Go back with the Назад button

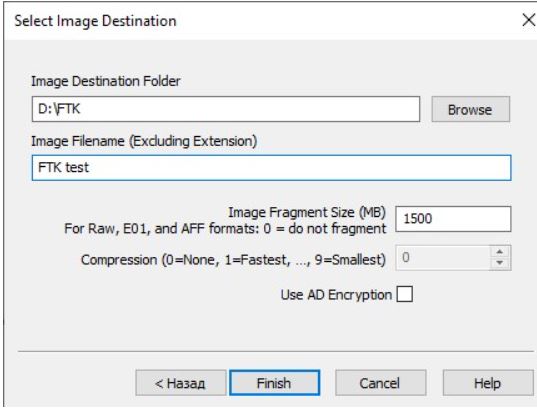pos(181,383)
